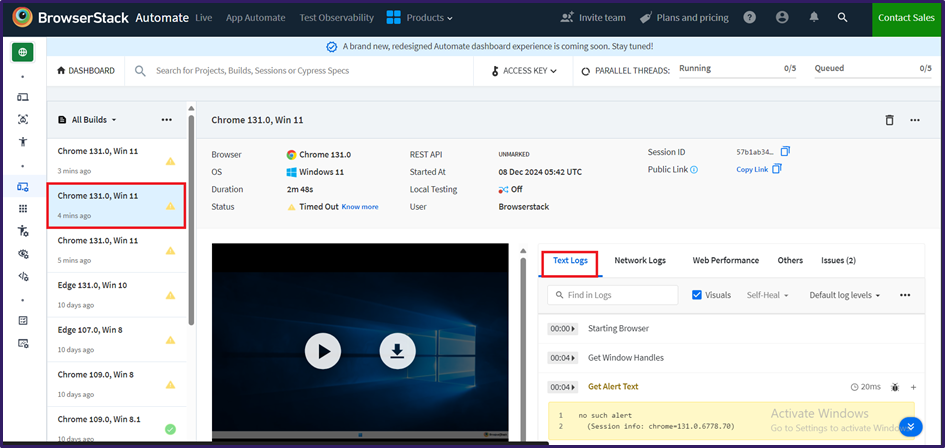
Task: Click the search magnifier in top bar
Action: (843, 18)
